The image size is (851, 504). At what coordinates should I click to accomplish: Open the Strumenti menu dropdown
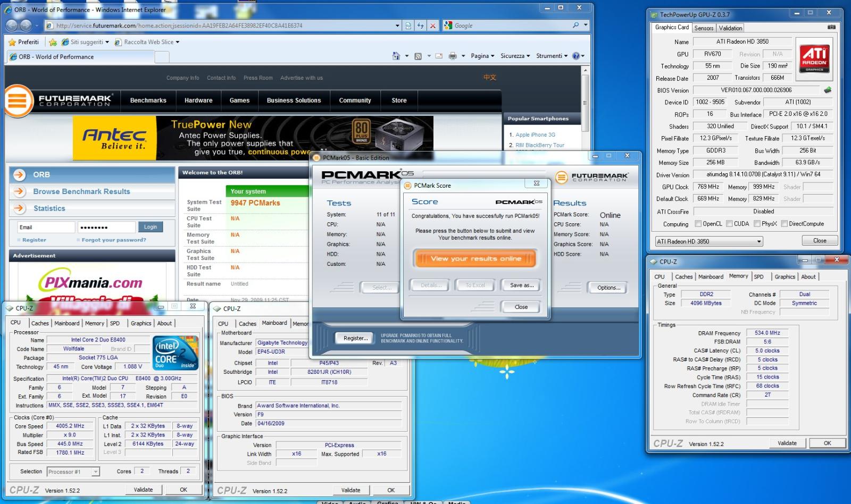(552, 56)
